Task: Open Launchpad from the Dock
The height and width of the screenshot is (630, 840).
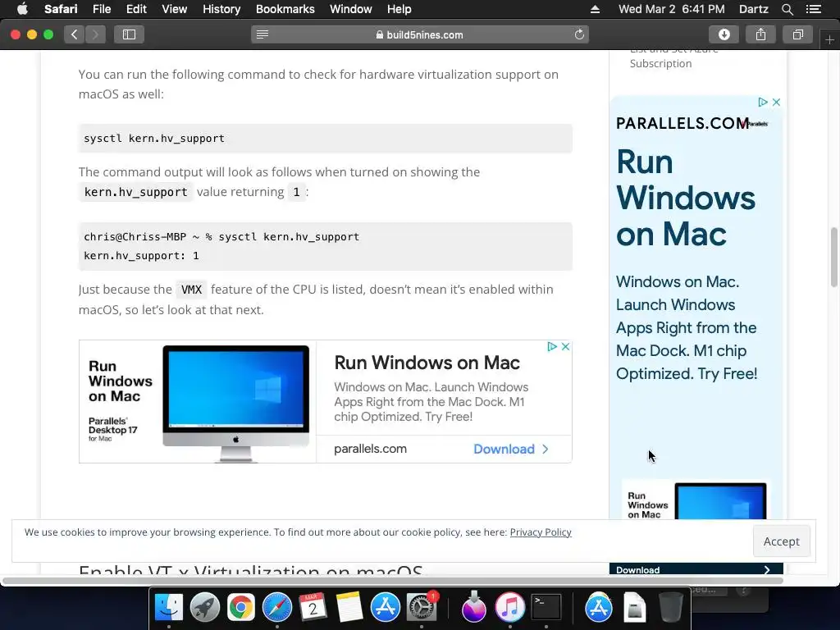Action: pyautogui.click(x=204, y=607)
